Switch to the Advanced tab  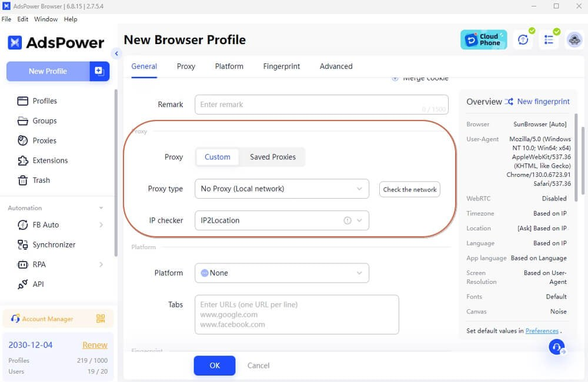(x=336, y=66)
